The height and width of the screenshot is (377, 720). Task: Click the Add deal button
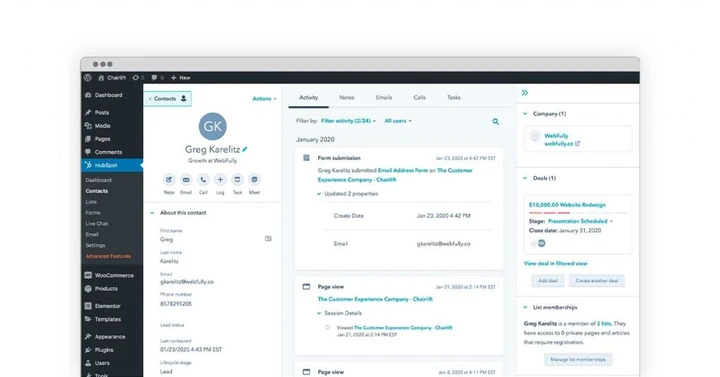(548, 281)
